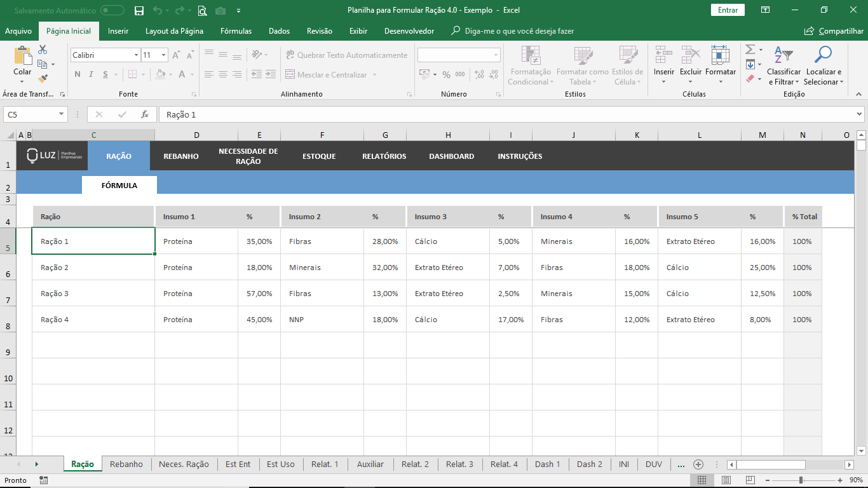Screen dimensions: 868x488
Task: Open the font name Calibri dropdown
Action: (x=136, y=55)
